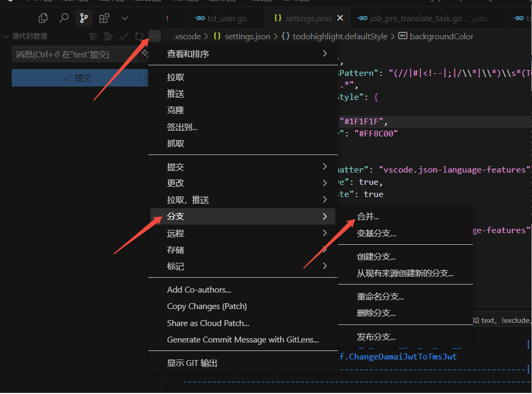Click the "vscode.json-language-features" string in editor

tap(454, 170)
